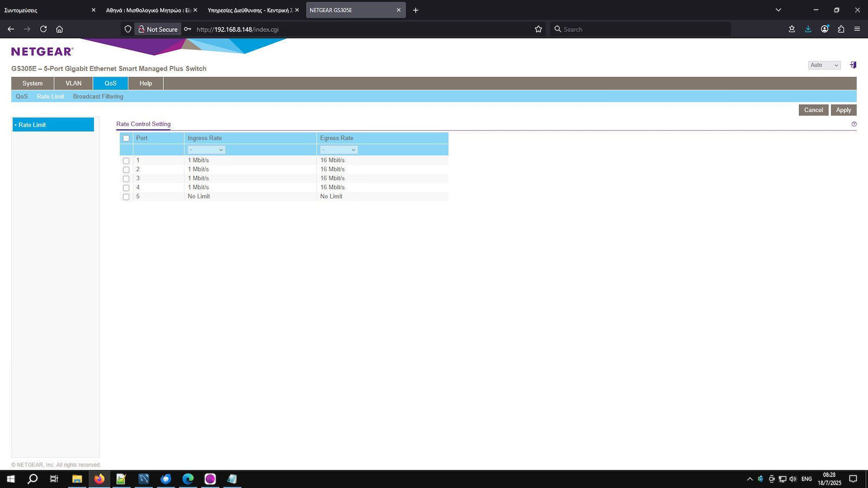The width and height of the screenshot is (868, 488).
Task: Open the help icon for Rate Control Setting
Action: [854, 124]
